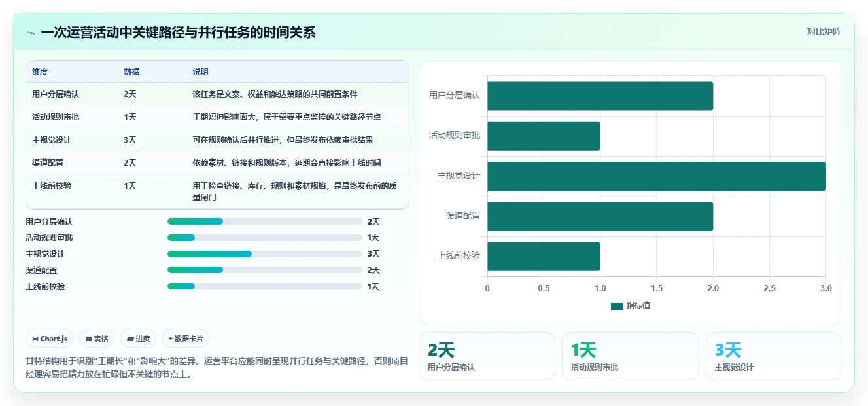
Task: Click the lightning icon beside the title
Action: pos(31,33)
